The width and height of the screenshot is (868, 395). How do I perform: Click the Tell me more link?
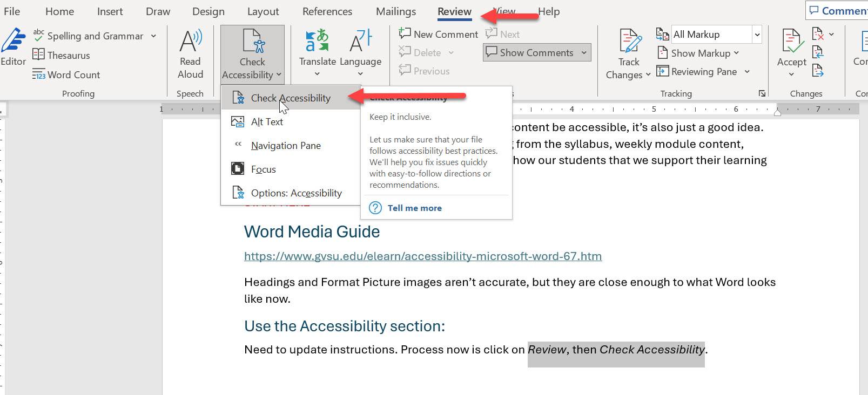pos(414,208)
